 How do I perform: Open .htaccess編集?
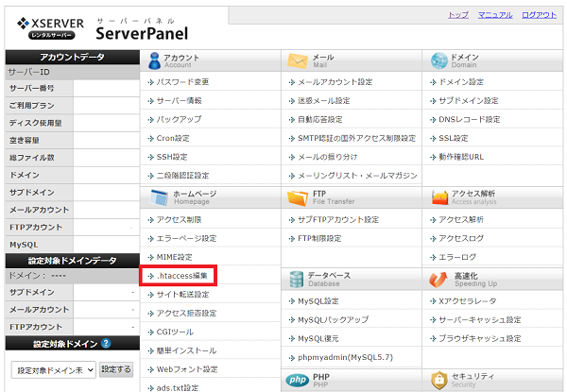click(181, 276)
